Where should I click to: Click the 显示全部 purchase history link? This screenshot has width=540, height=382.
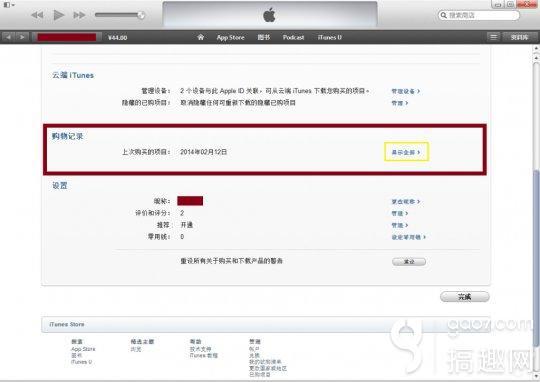point(406,152)
